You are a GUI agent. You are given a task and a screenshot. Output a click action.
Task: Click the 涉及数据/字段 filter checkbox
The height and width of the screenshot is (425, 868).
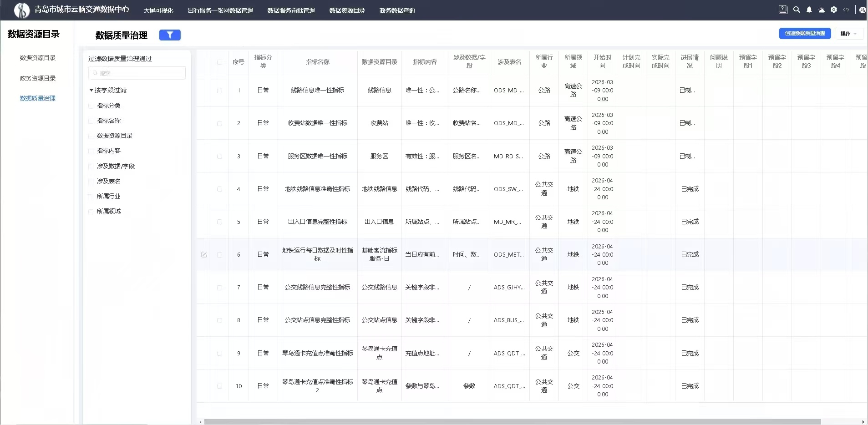pos(91,166)
